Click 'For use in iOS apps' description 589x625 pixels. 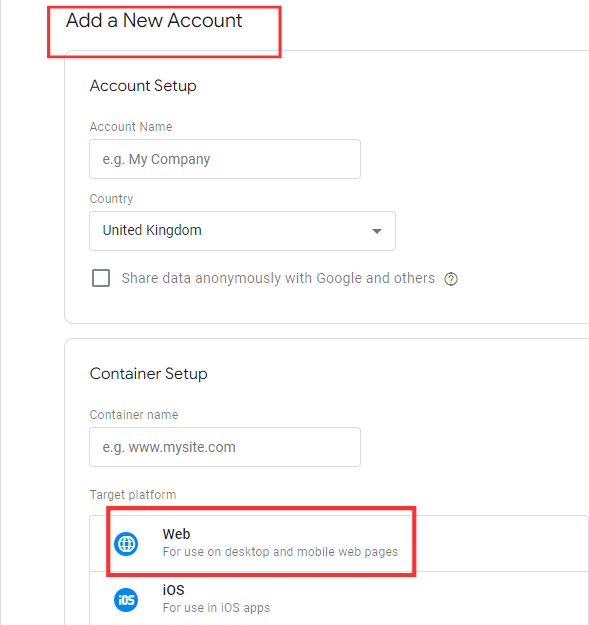tap(216, 607)
